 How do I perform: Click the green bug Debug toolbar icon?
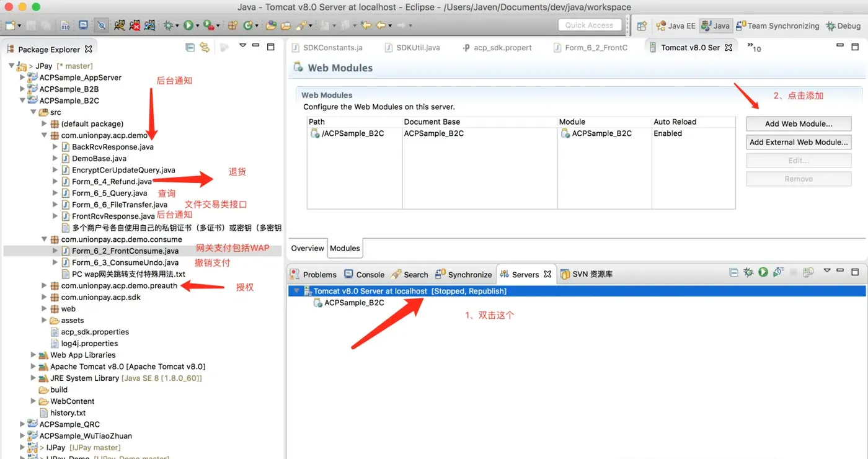pyautogui.click(x=168, y=25)
